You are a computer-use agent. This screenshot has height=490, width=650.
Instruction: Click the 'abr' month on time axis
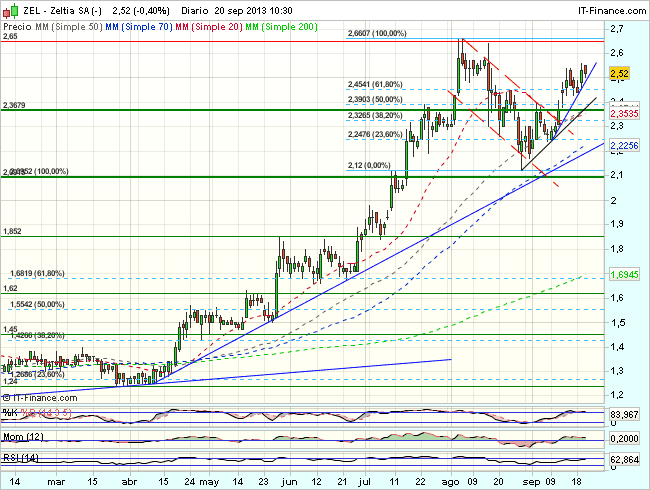pos(130,482)
